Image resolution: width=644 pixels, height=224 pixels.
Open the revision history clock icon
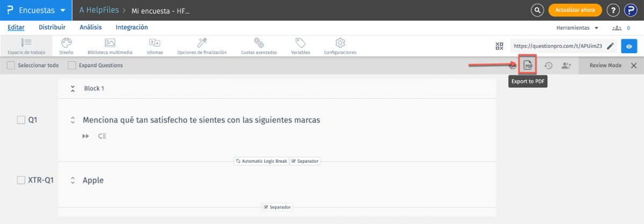coord(548,66)
